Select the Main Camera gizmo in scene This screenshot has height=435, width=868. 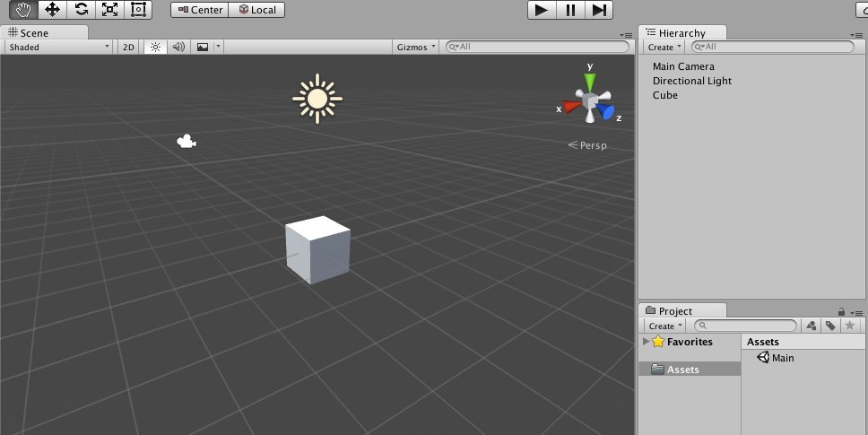tap(187, 142)
